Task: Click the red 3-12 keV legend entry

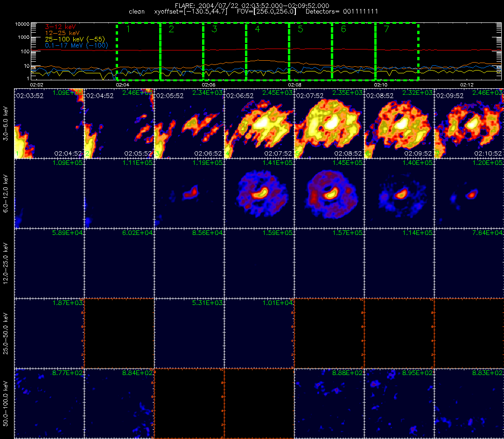Action: click(60, 27)
